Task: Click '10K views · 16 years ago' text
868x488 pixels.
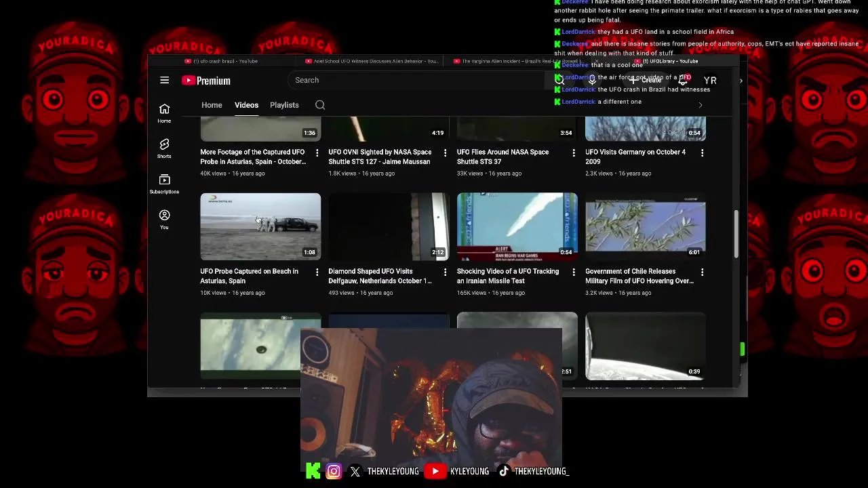Action: (x=233, y=293)
